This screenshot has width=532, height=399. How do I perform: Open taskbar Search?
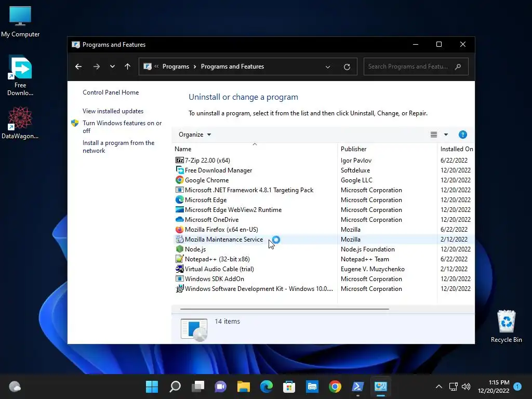[x=175, y=387]
